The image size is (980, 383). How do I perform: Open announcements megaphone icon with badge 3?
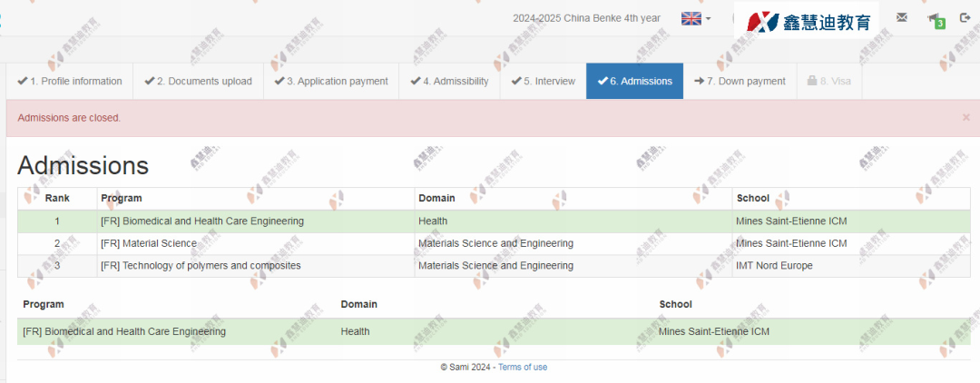coord(936,20)
